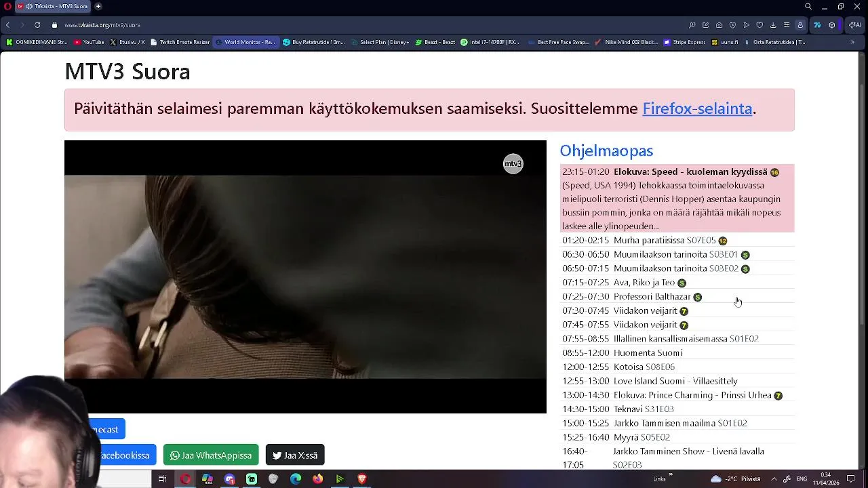This screenshot has height=488, width=868.
Task: Open Task View in the taskbar
Action: pos(162,479)
